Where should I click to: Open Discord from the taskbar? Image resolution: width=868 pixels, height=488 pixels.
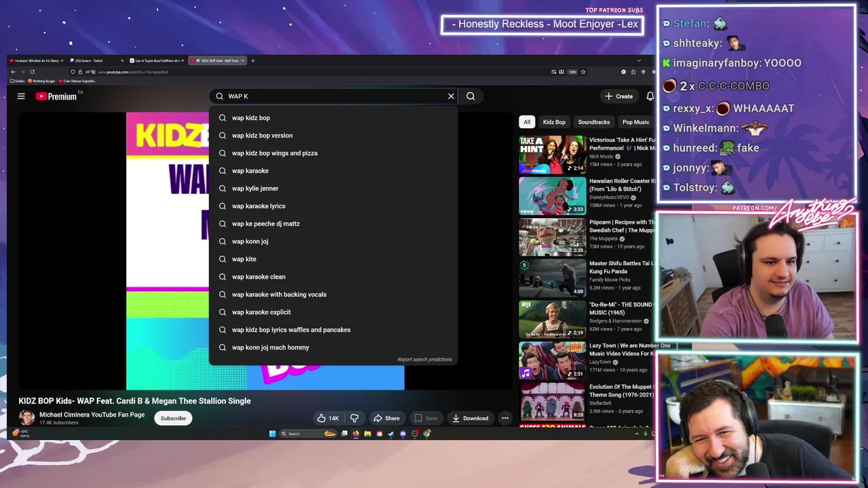[x=403, y=434]
